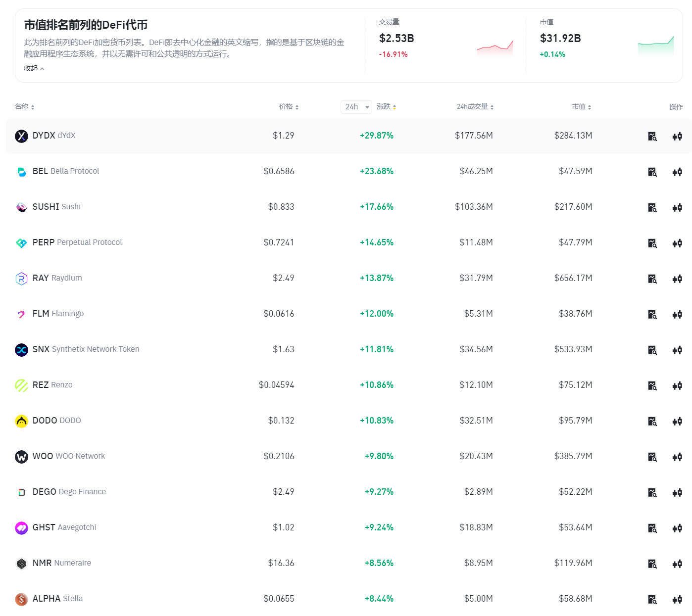This screenshot has height=616, width=692.
Task: Collapse the description with 收起
Action: click(34, 69)
